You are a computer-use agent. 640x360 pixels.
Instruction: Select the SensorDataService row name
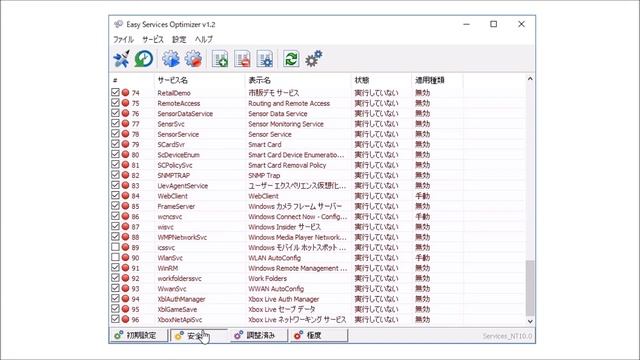(x=185, y=113)
